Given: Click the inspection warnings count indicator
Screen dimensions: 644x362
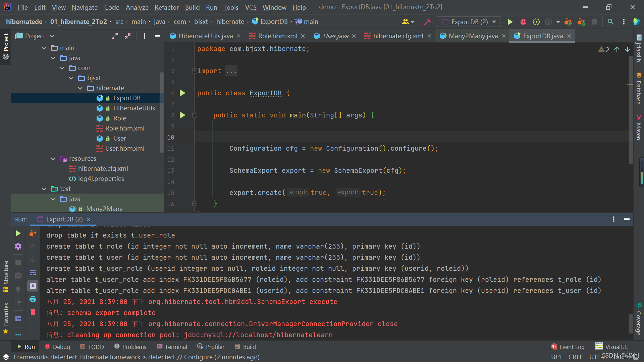Looking at the screenshot, I should 604,49.
